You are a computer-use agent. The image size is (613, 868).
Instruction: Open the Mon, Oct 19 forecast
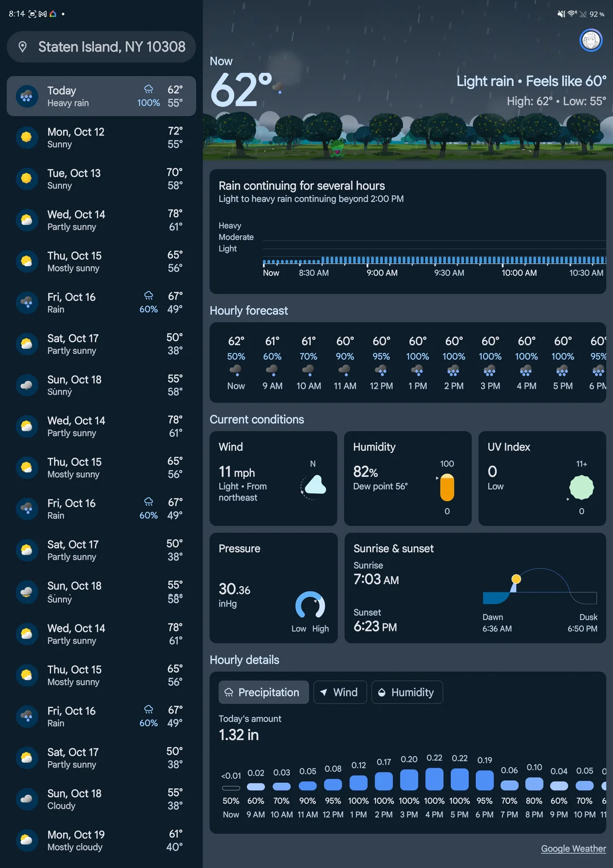(101, 840)
